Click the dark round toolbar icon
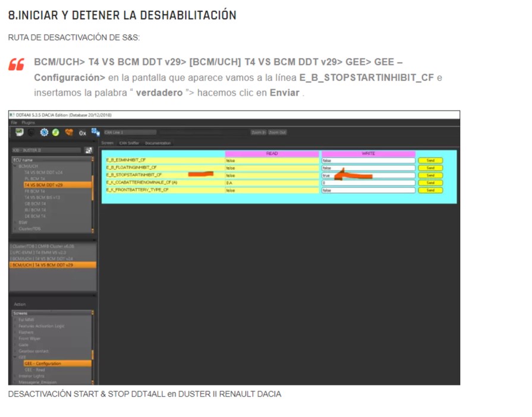Viewport: 532px width, 417px height. pos(32,132)
